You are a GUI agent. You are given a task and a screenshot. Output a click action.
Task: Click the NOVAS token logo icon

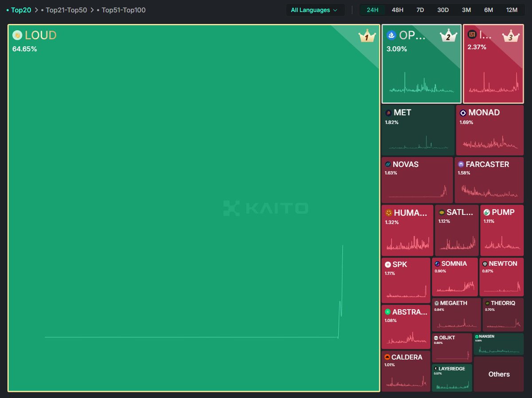[388, 165]
